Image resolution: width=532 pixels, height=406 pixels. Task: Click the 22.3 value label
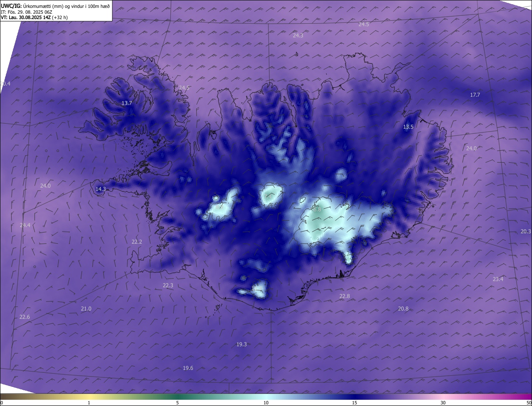(x=168, y=286)
